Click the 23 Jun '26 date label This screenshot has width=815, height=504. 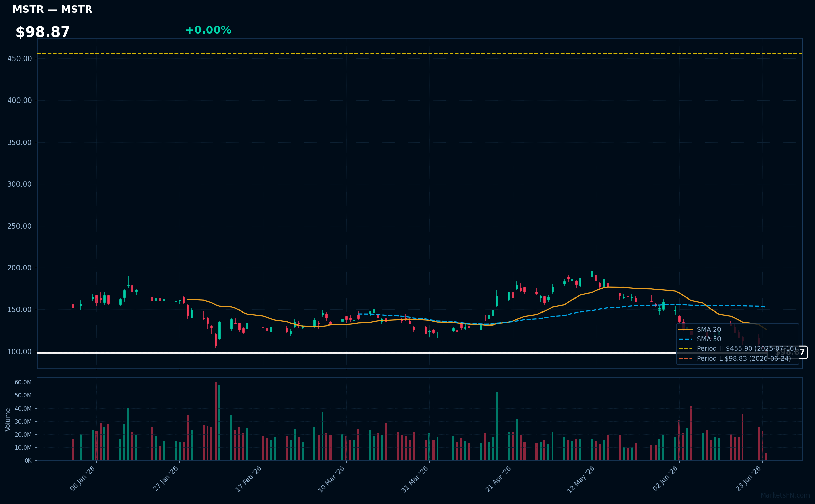pos(748,478)
